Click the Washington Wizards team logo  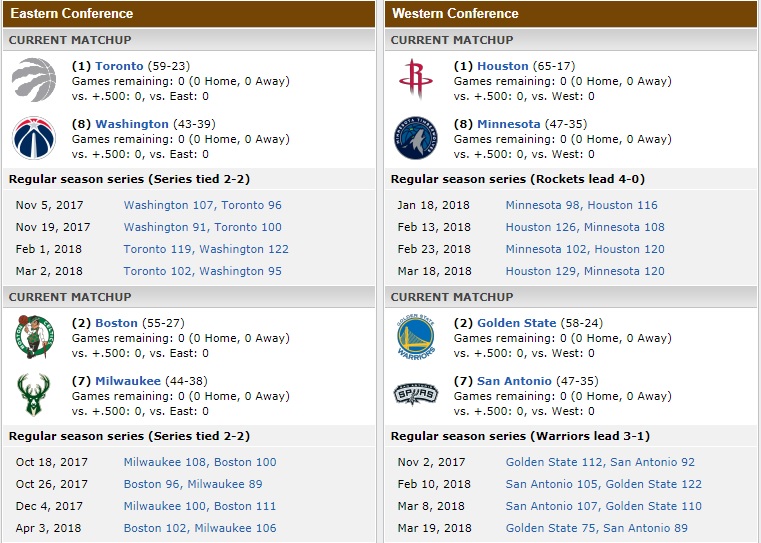pos(34,138)
